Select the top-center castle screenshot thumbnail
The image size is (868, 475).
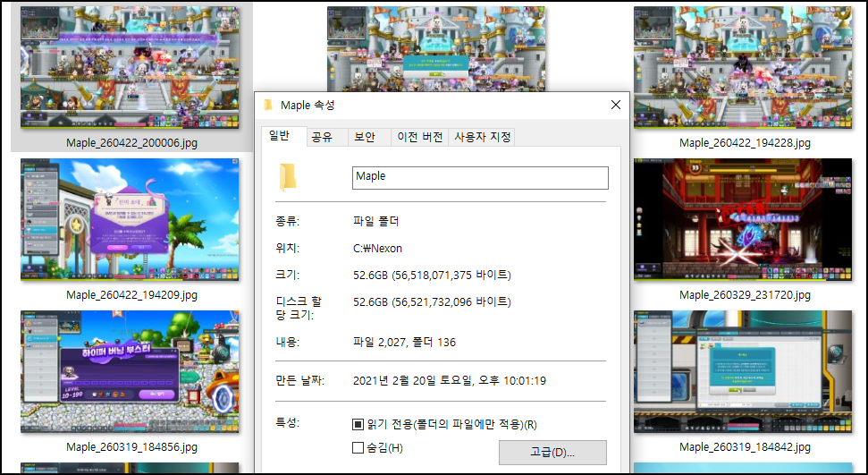(x=436, y=48)
